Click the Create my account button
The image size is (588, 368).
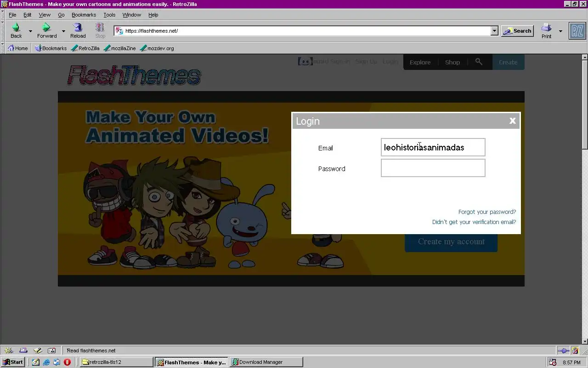click(x=451, y=242)
